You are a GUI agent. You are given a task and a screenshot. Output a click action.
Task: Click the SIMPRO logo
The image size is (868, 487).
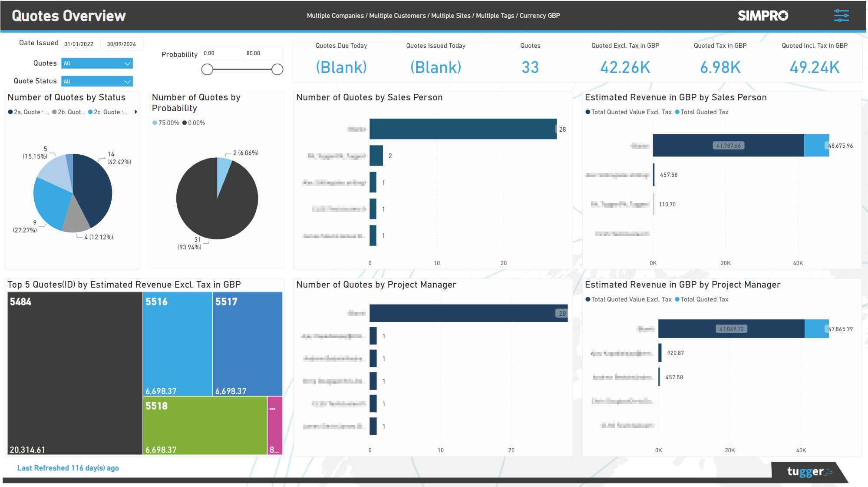[x=763, y=16]
